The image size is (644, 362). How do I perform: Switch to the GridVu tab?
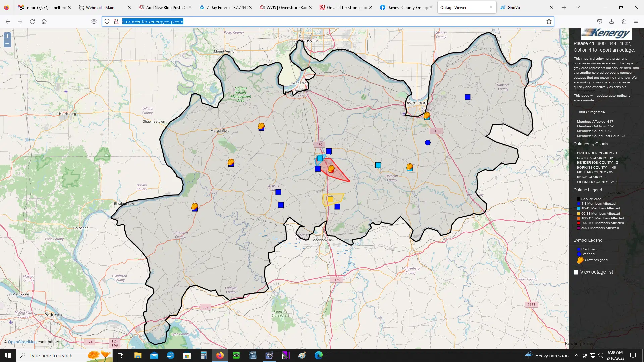coord(513,7)
